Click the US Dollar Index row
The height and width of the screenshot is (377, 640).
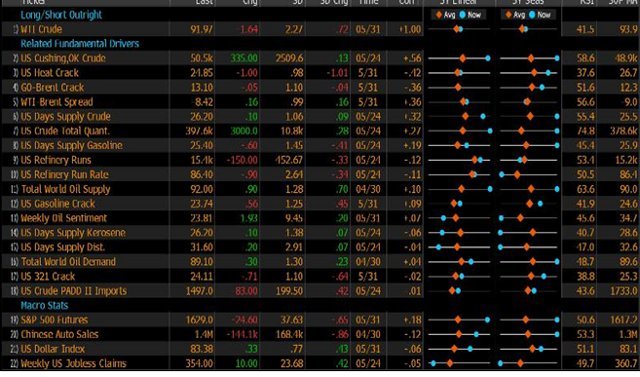pos(320,349)
